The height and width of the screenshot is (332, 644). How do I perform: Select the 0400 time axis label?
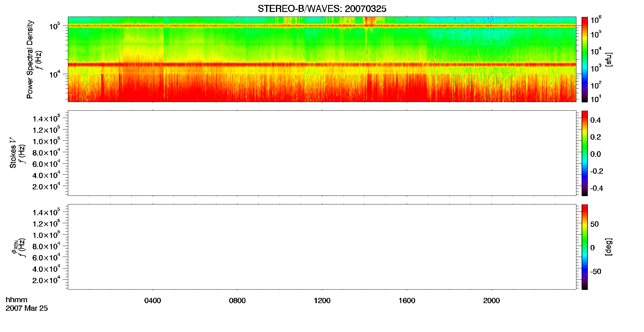pyautogui.click(x=153, y=301)
